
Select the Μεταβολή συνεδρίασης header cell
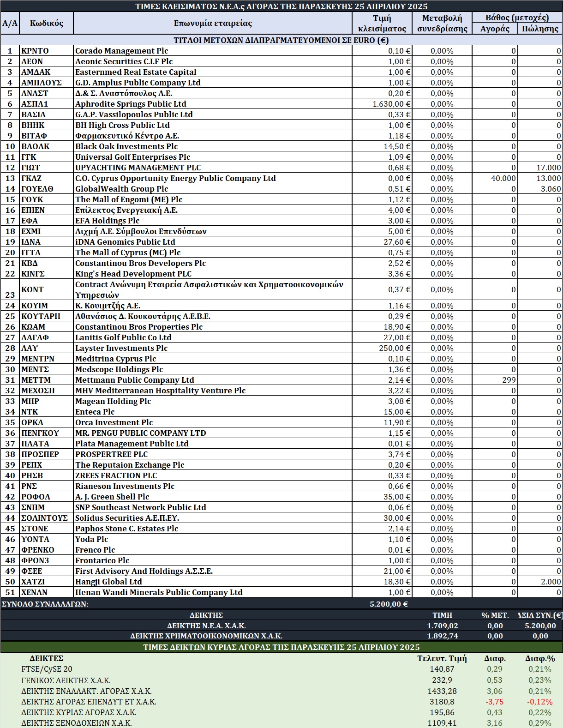(442, 23)
